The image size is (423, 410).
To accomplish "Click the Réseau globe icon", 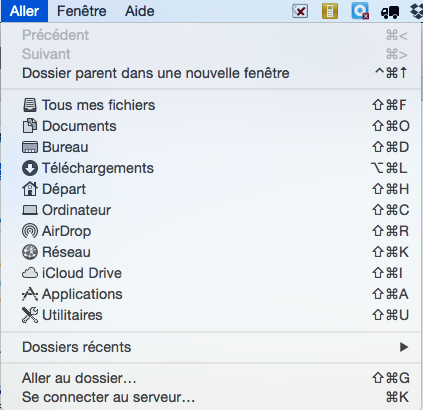I will coord(30,252).
